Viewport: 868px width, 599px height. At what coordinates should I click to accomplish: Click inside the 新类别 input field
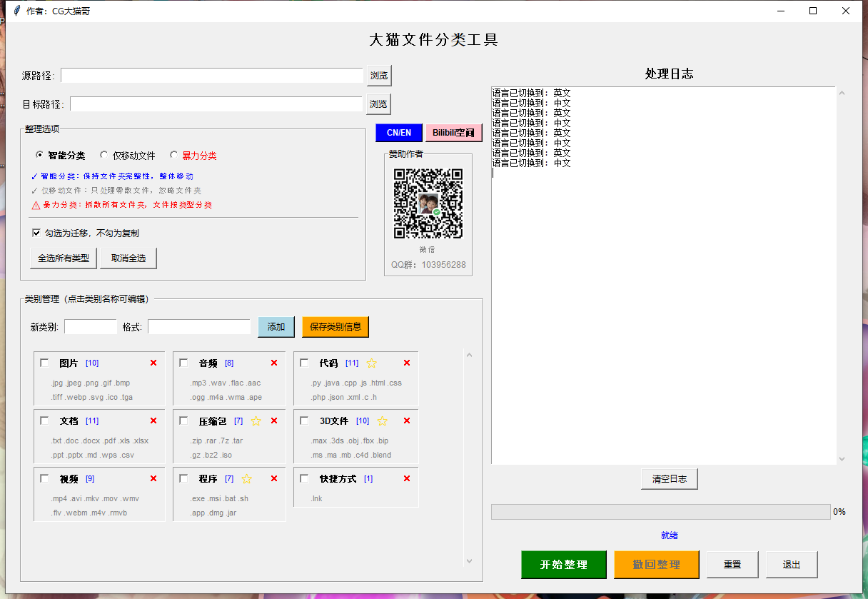(x=90, y=326)
